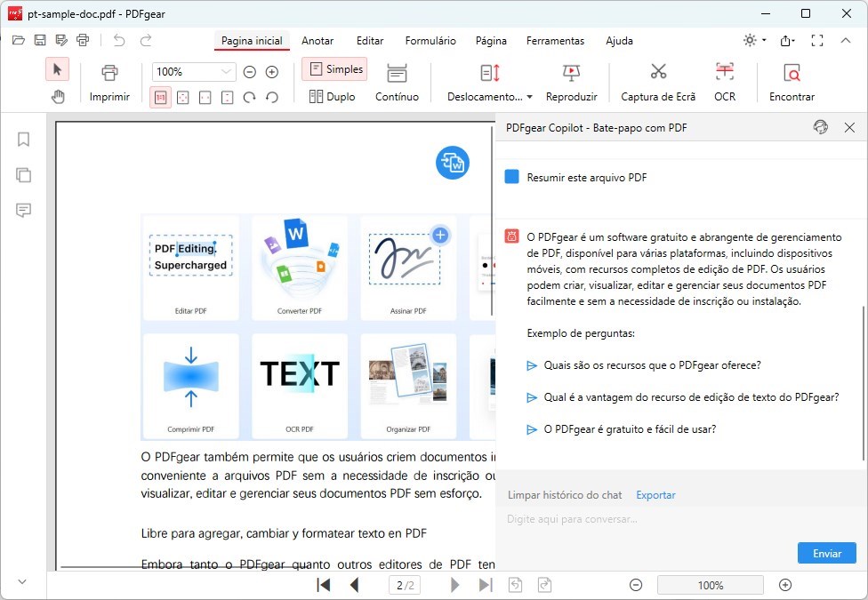Open the page thumbnails sidebar panel

coord(23,175)
